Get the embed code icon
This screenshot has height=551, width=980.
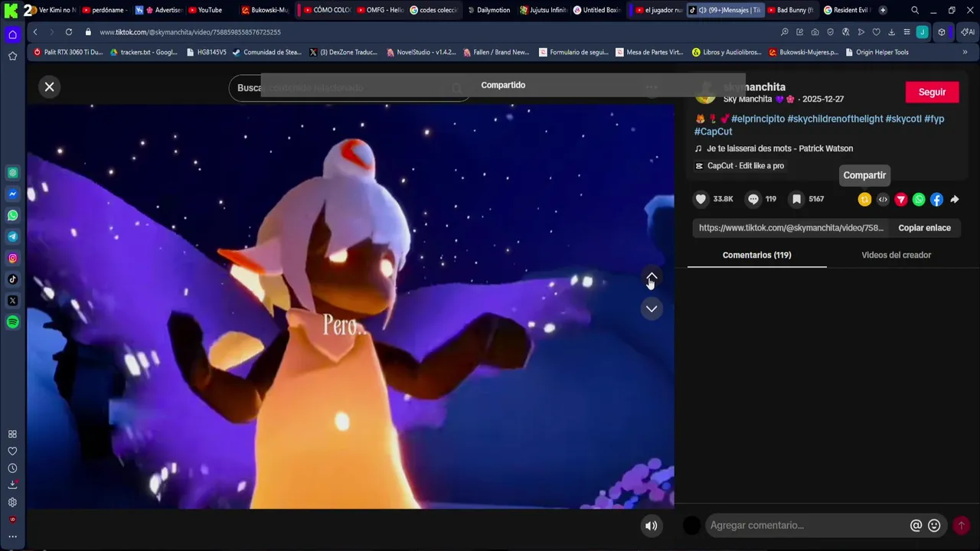point(883,200)
